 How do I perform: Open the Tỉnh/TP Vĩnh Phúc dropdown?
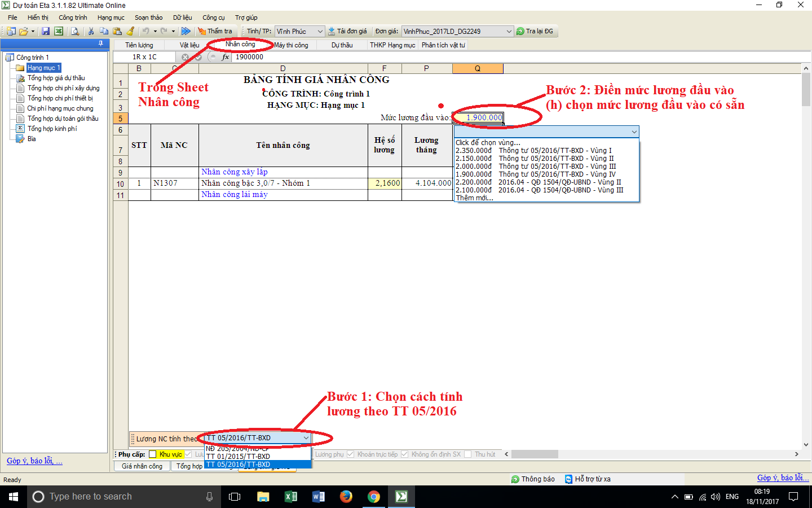[x=320, y=32]
